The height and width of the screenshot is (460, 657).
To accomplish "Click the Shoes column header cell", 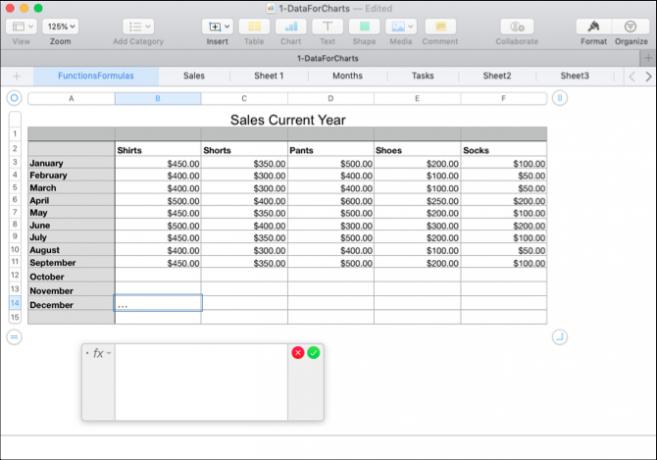I will click(x=417, y=150).
